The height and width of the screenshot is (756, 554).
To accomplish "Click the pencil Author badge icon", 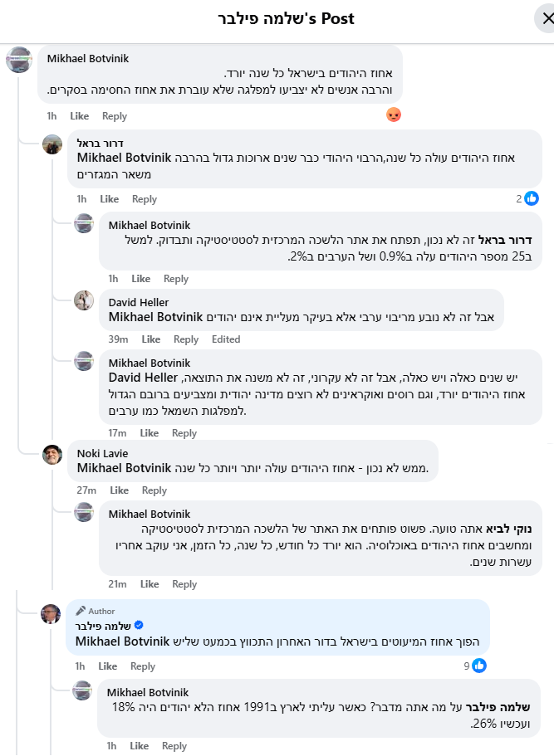I will coord(81,611).
